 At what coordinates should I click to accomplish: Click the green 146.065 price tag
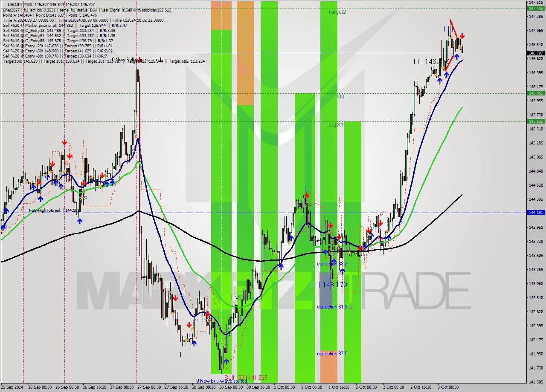(536, 93)
